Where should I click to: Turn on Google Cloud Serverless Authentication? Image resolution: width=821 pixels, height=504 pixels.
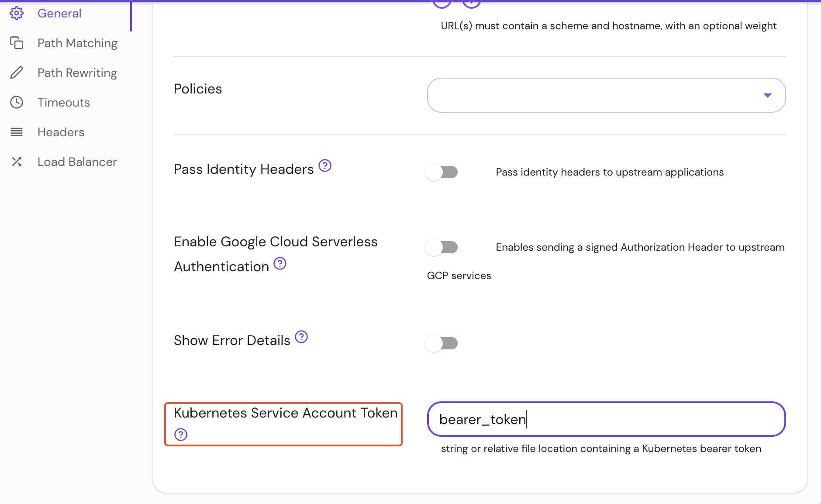[442, 247]
